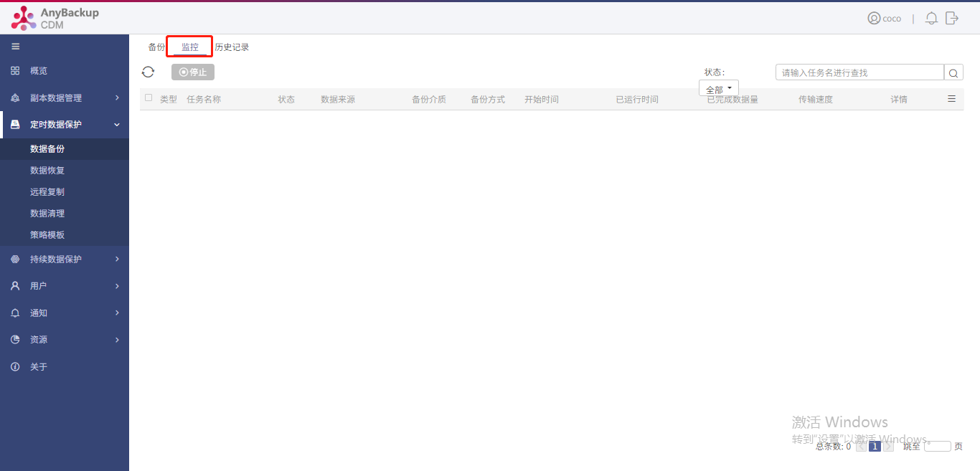The image size is (980, 471).
Task: Click the refresh icon above table
Action: (148, 72)
